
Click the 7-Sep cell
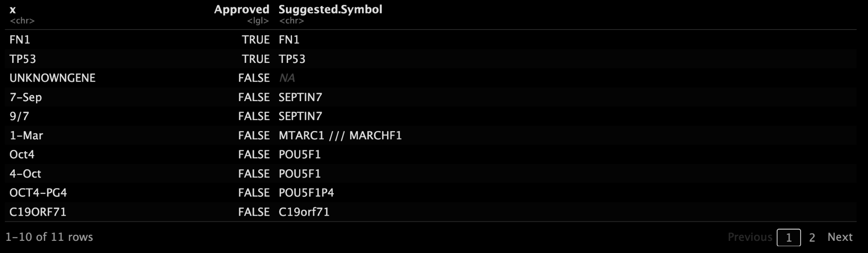click(x=26, y=97)
